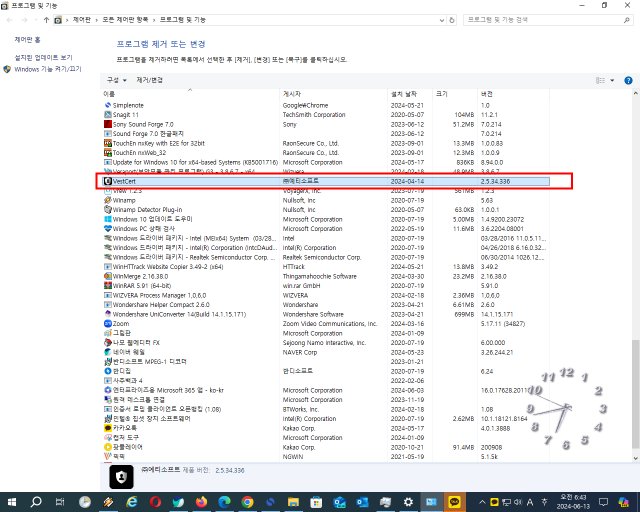
Task: Click the WinRAR 5.91 books icon
Action: click(108, 286)
